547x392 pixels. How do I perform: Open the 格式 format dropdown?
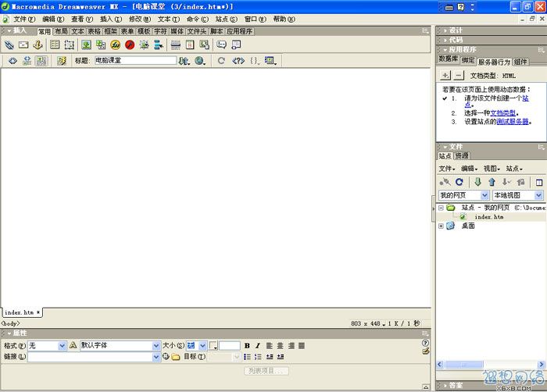point(62,346)
